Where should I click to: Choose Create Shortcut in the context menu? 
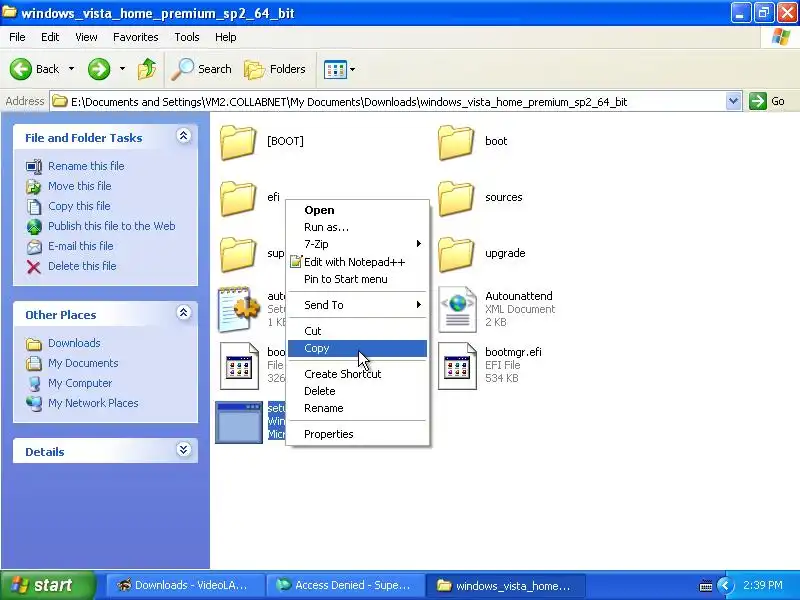point(357,374)
